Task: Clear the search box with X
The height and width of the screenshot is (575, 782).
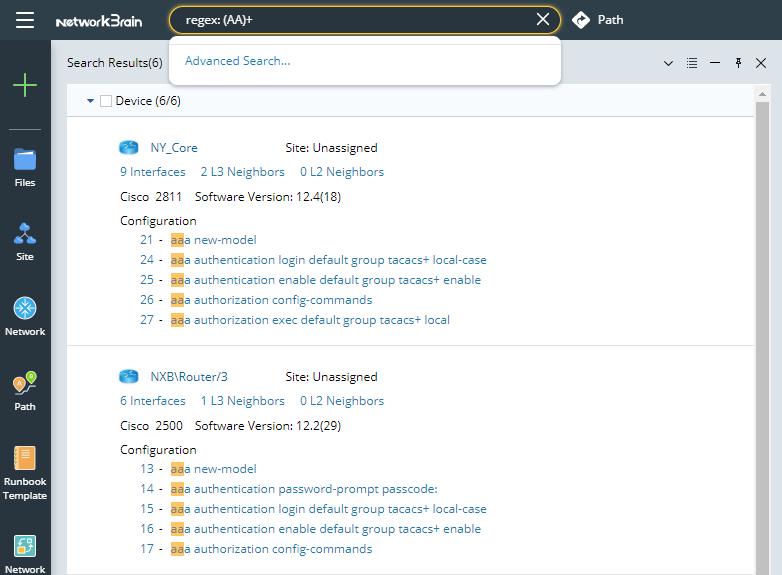Action: pos(543,19)
